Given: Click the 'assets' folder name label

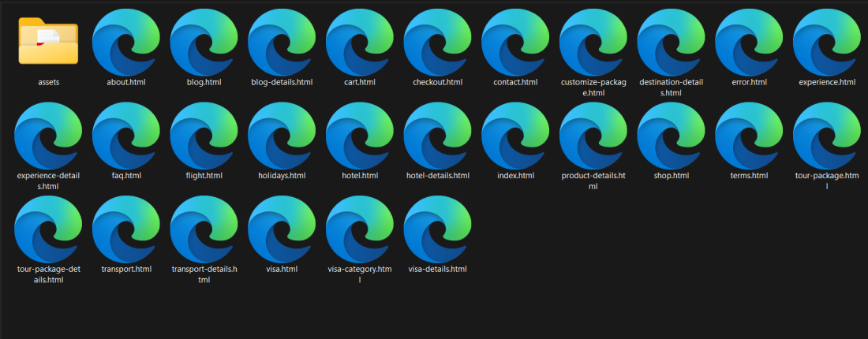Looking at the screenshot, I should (x=49, y=83).
